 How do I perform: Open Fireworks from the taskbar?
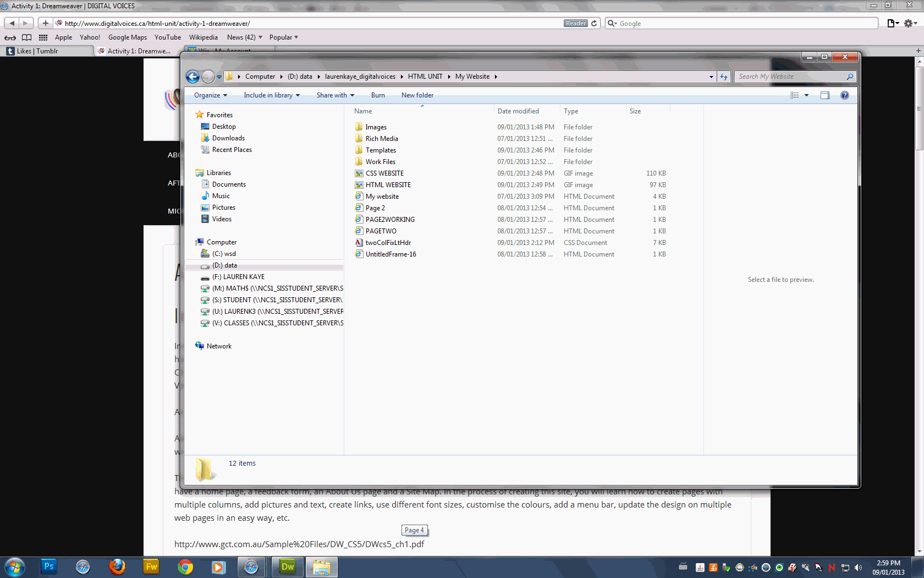pos(151,566)
